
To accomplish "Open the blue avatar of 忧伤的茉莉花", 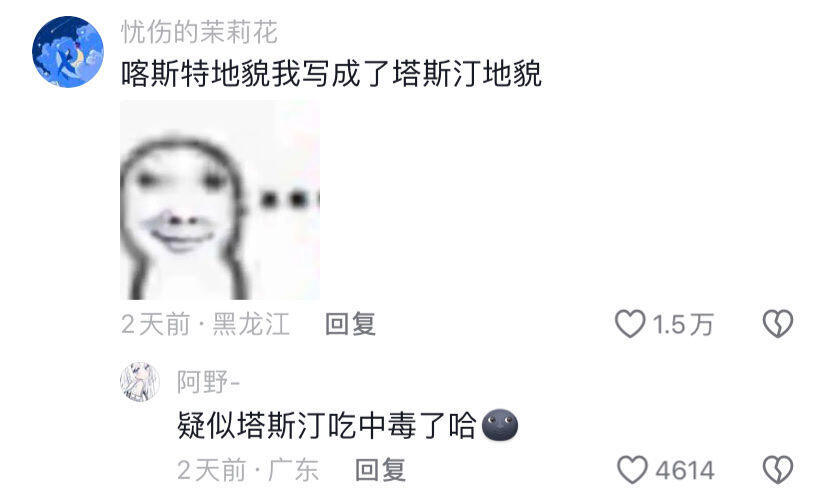I will tap(68, 52).
